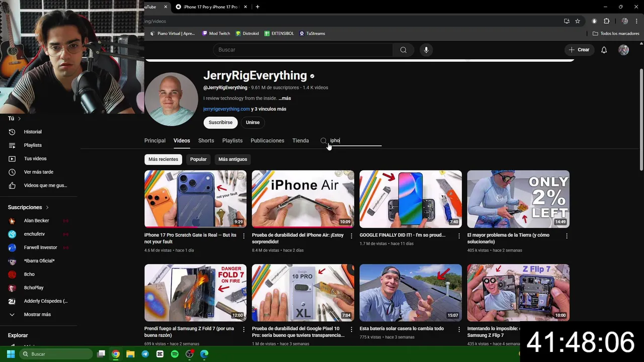
Task: Open File Explorer from the taskbar
Action: click(130, 354)
